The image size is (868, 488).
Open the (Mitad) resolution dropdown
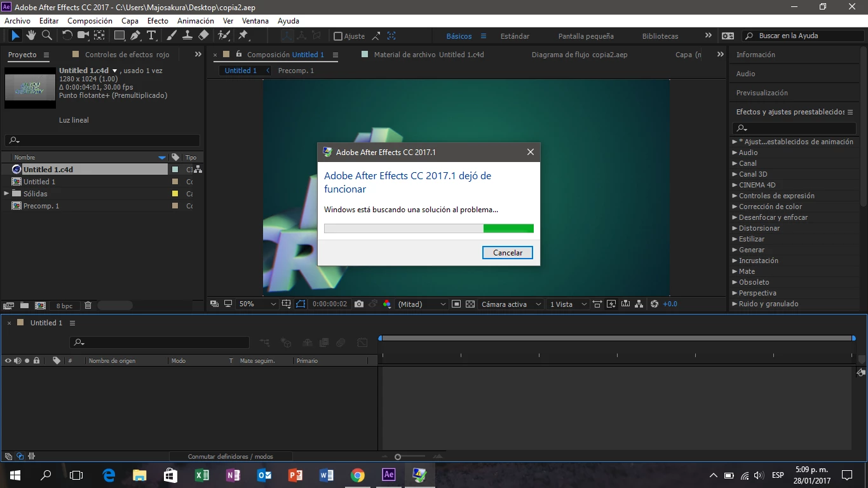click(x=422, y=304)
